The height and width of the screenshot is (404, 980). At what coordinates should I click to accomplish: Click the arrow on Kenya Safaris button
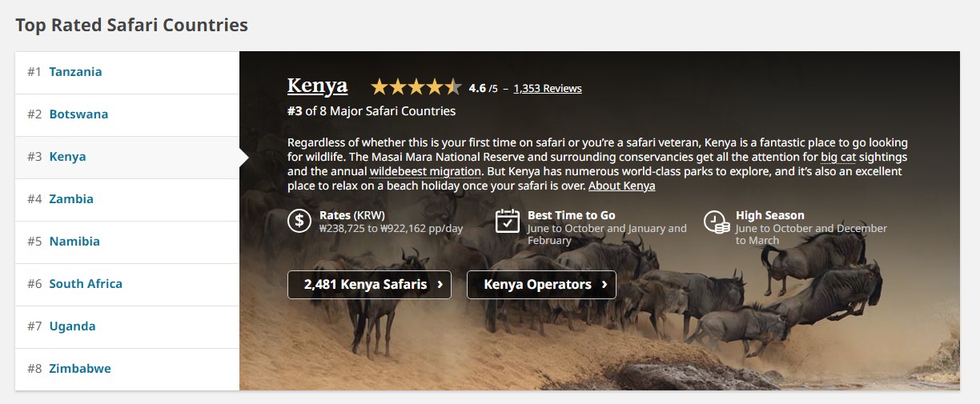tap(440, 285)
